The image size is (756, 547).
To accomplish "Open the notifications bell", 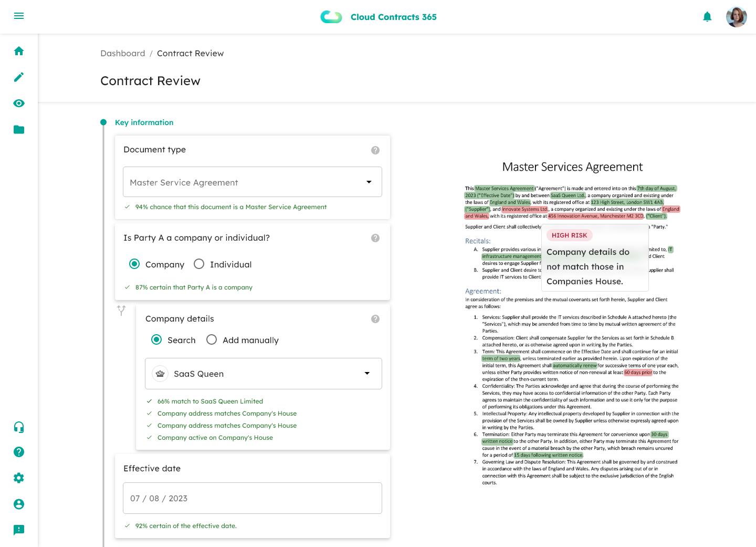I will [707, 16].
